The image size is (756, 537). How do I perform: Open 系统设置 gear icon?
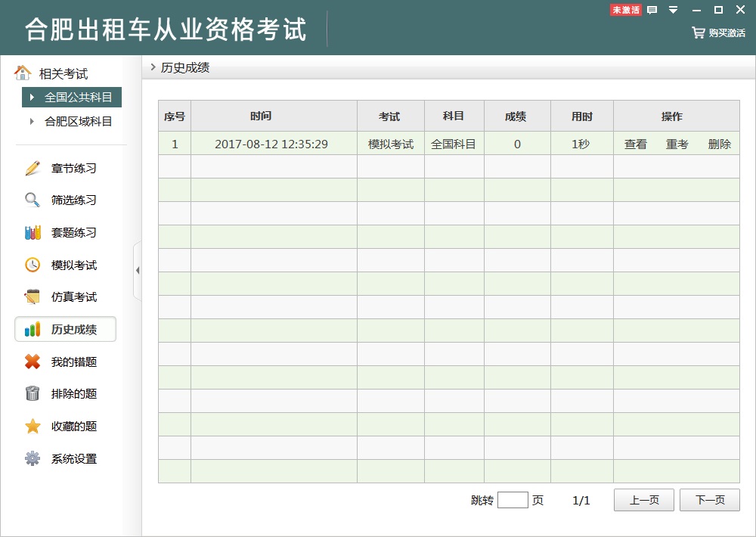(x=33, y=459)
